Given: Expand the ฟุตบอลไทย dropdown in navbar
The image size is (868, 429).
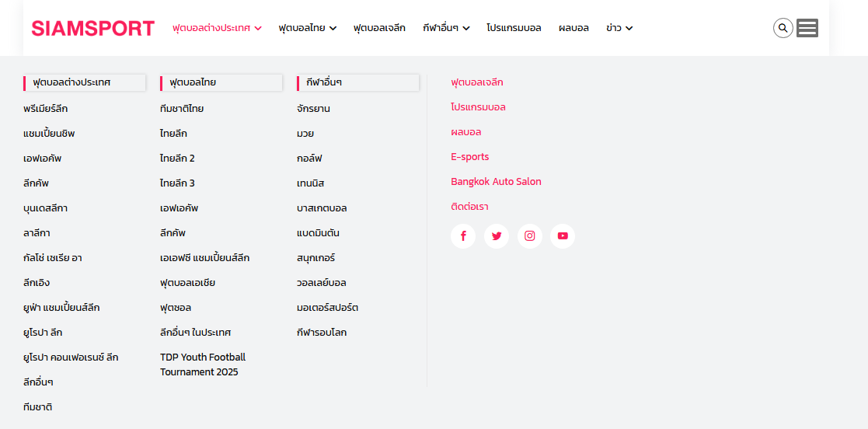Looking at the screenshot, I should click(307, 28).
